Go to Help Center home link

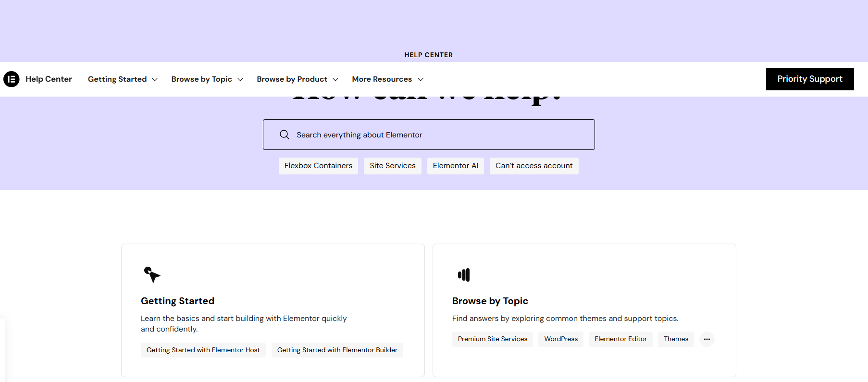49,79
